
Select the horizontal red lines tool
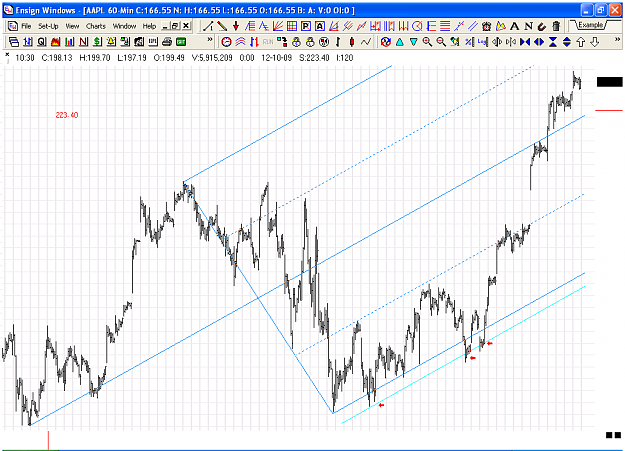(x=445, y=26)
